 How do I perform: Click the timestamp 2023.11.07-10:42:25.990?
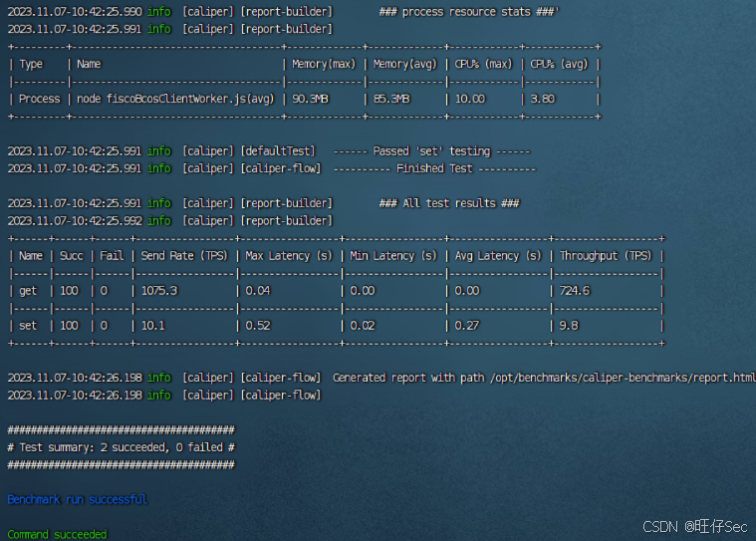pos(75,12)
